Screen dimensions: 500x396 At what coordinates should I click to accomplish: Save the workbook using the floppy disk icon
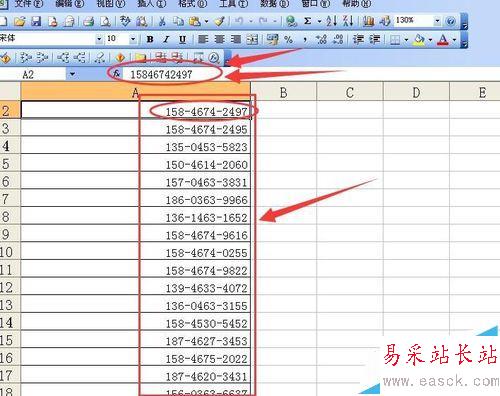point(36,22)
